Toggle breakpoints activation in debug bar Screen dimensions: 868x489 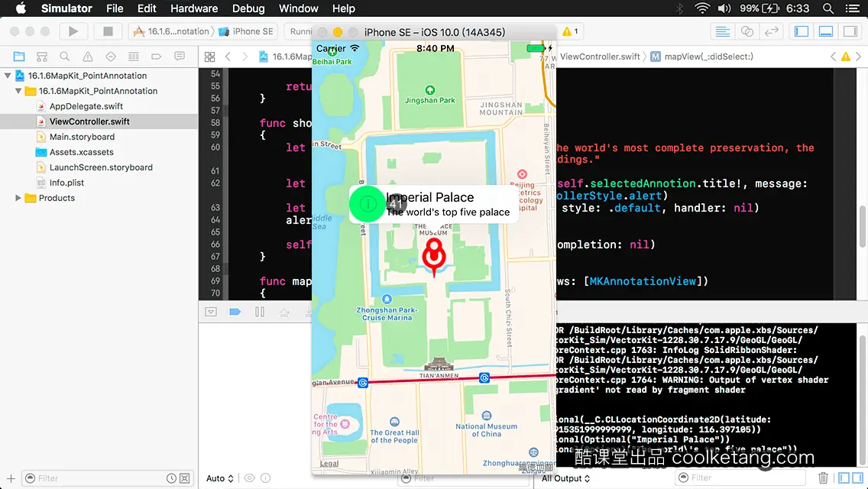tap(235, 312)
